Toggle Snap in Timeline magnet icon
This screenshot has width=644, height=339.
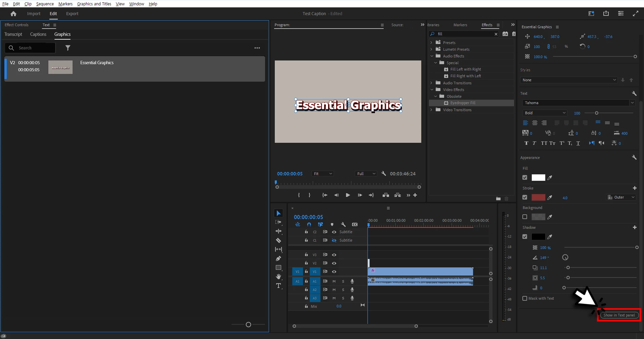point(309,224)
